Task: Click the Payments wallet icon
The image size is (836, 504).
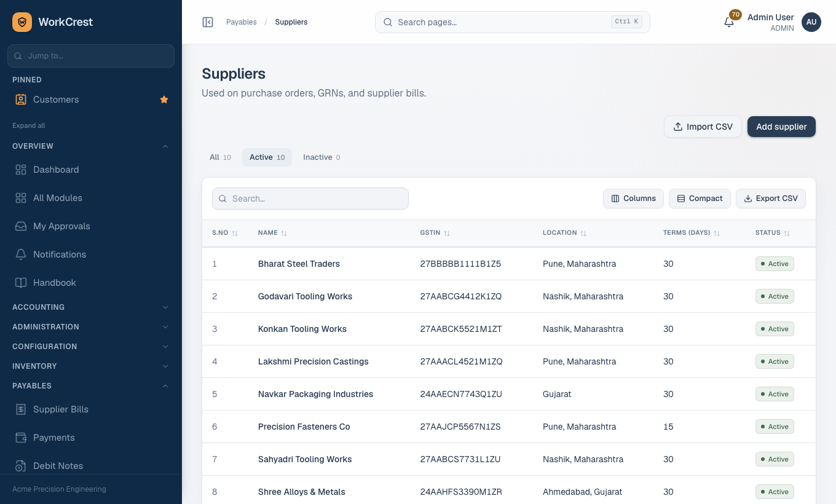Action: pyautogui.click(x=21, y=438)
